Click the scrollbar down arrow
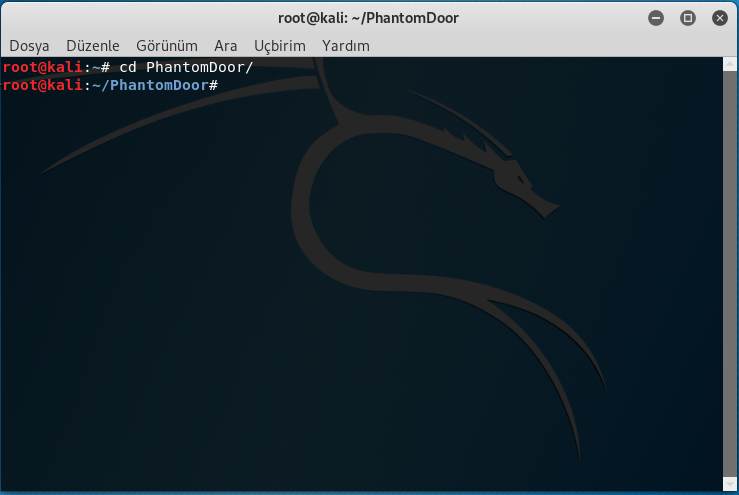The height and width of the screenshot is (495, 739). click(730, 483)
